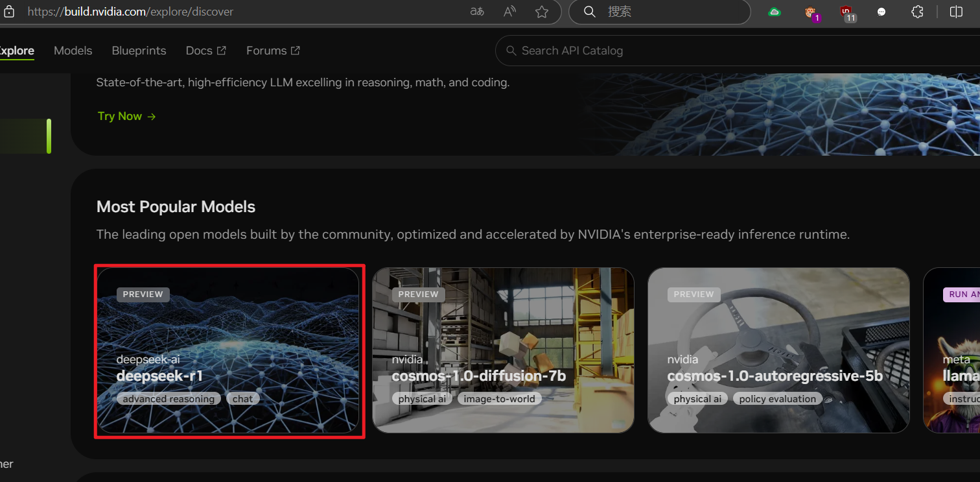Viewport: 980px width, 482px height.
Task: Click the Search API Catalog field
Action: (x=738, y=51)
